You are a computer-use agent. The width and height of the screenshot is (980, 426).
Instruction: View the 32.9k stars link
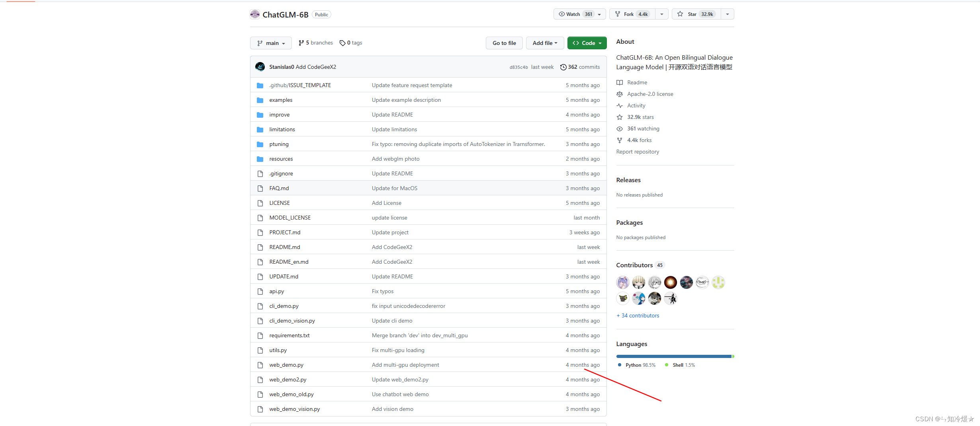click(635, 117)
